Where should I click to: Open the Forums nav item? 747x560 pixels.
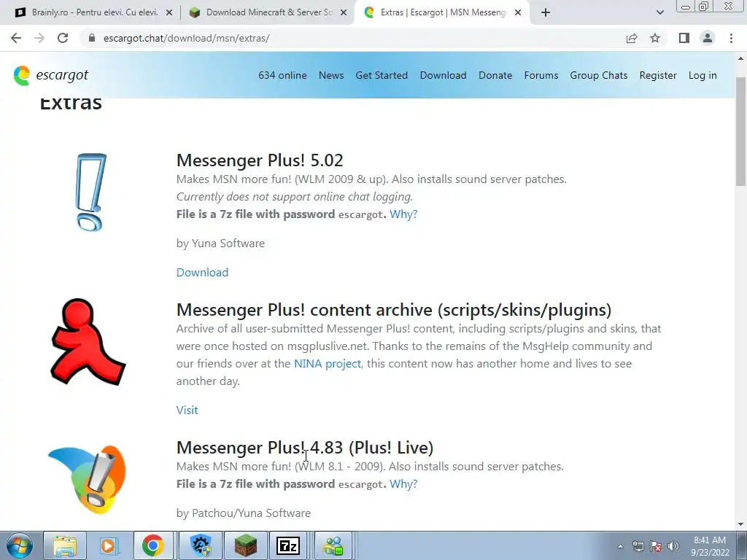(x=541, y=75)
